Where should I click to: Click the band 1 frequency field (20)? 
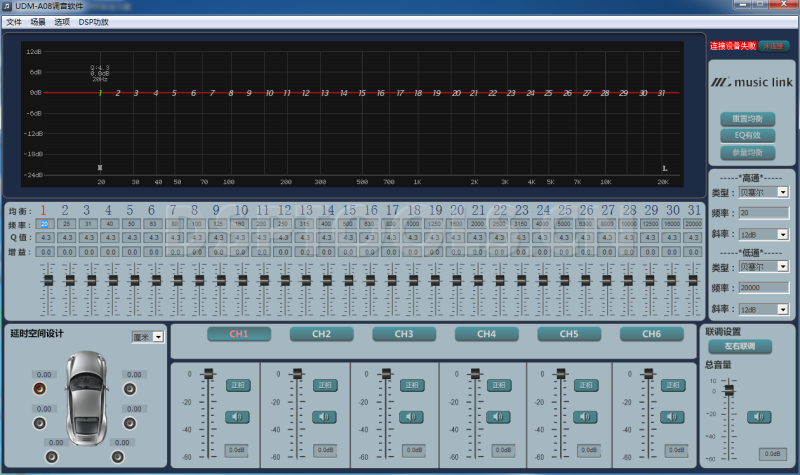[45, 224]
